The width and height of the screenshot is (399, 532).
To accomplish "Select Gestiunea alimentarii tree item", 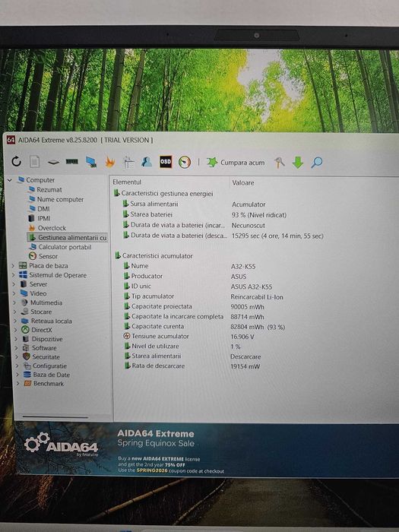I will [x=68, y=237].
